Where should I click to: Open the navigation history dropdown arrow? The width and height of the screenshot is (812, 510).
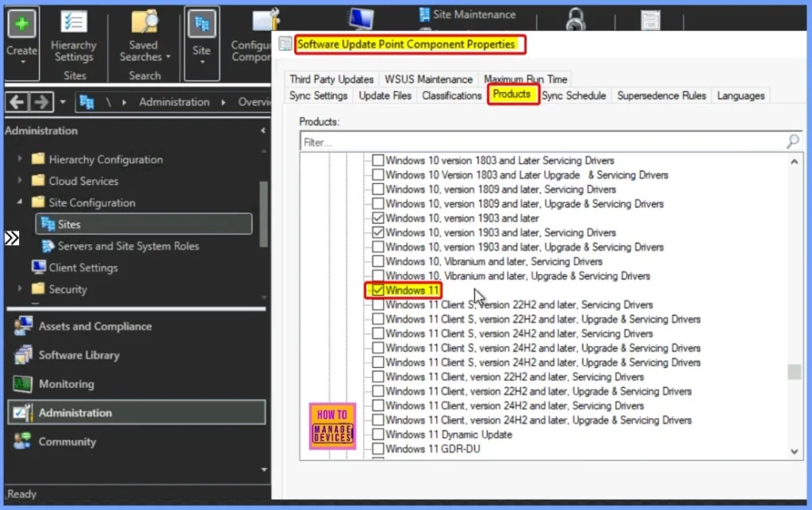(x=63, y=102)
